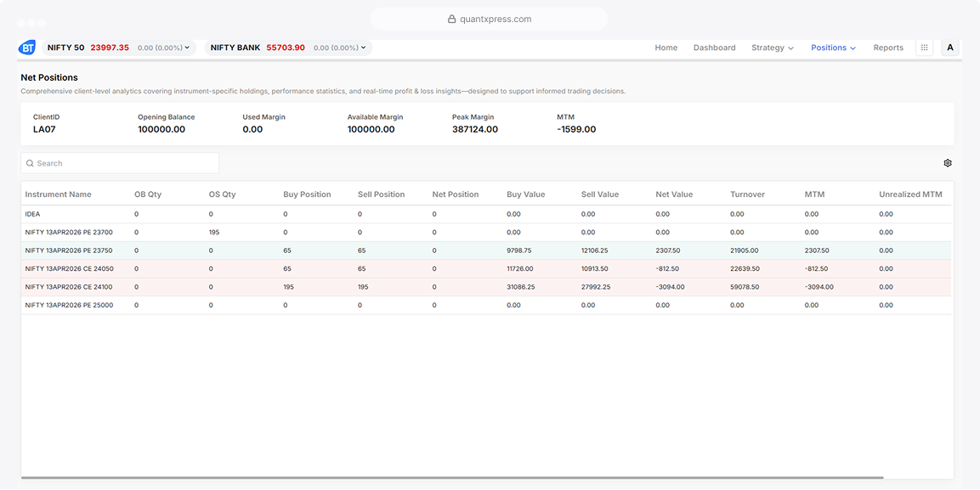Click the horizontal table scrollbar

tap(452, 477)
